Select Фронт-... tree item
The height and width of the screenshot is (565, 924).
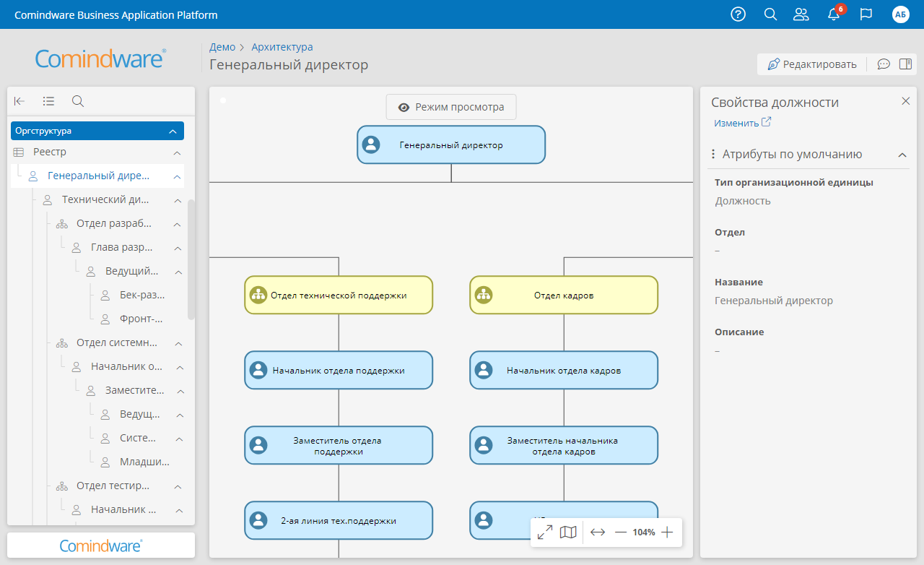141,319
